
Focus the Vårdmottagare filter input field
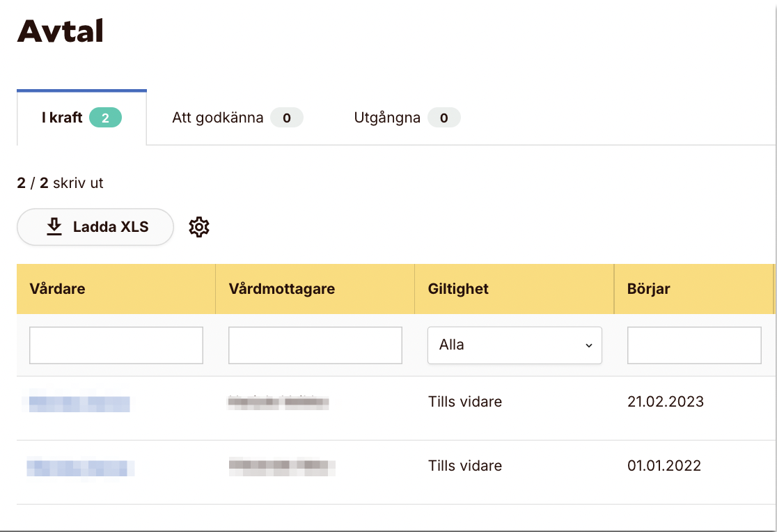315,345
